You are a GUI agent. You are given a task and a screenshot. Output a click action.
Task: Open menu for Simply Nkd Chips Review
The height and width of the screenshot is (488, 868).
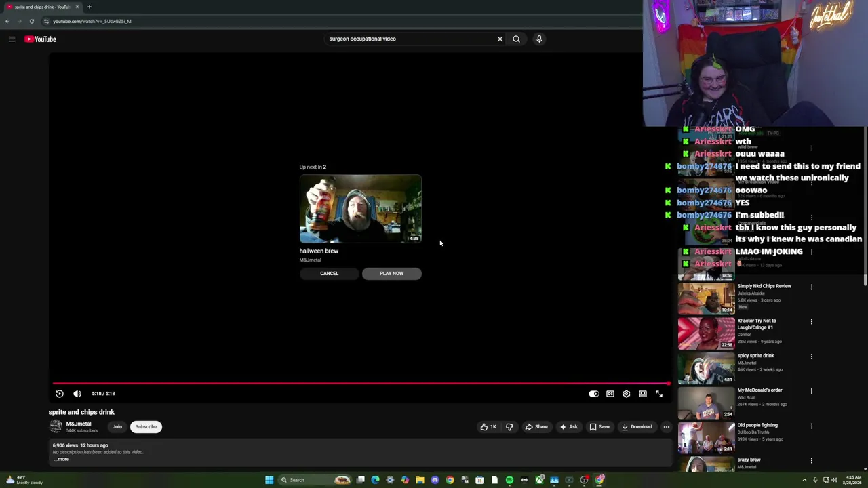811,287
